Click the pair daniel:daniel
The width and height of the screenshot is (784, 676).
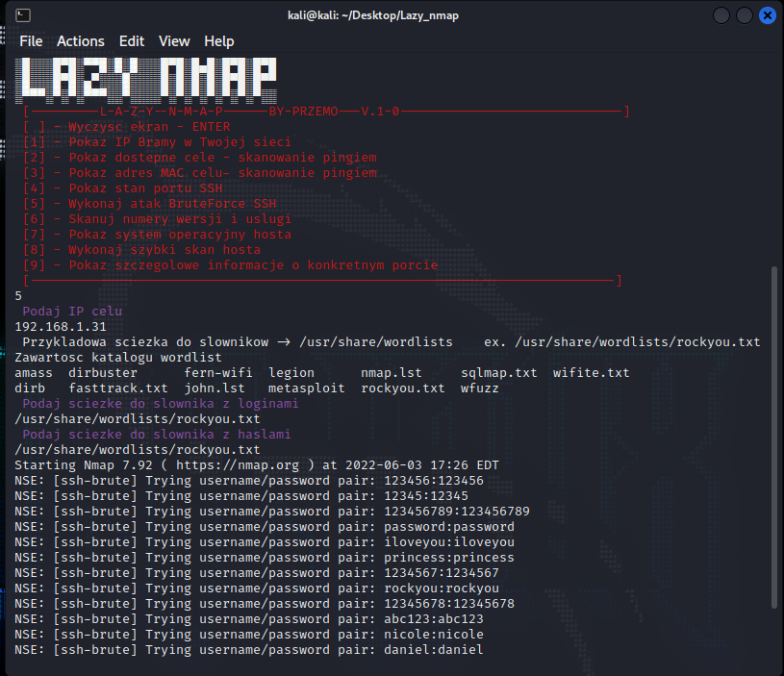click(434, 651)
